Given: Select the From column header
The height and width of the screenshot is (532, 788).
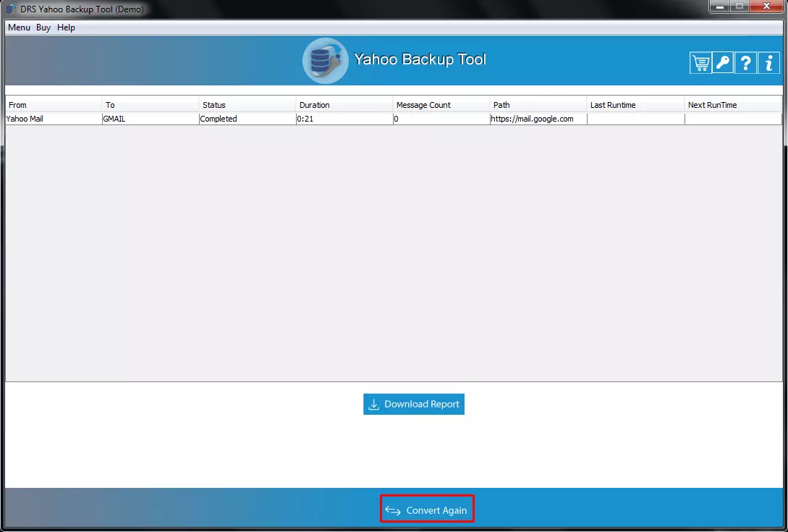Looking at the screenshot, I should click(x=54, y=104).
